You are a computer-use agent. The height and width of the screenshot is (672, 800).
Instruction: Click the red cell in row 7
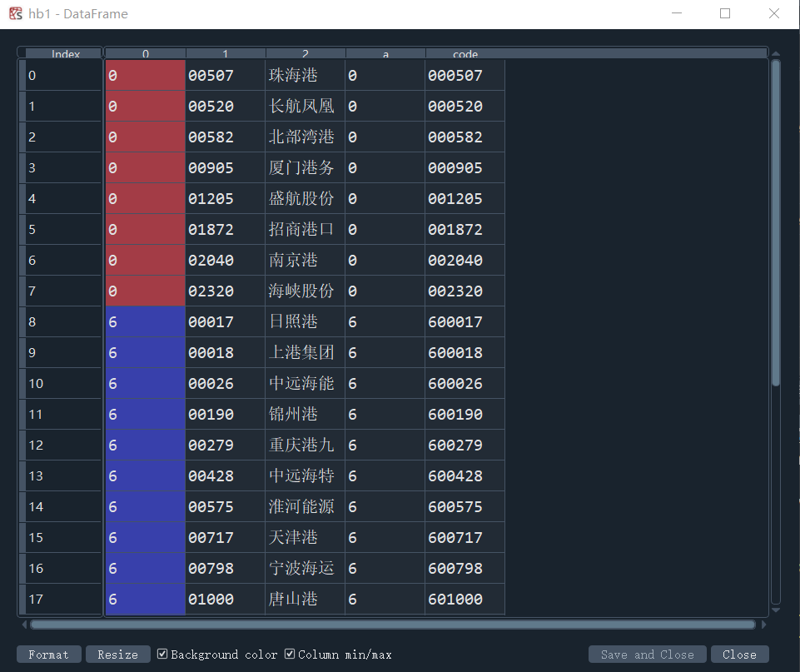pos(146,291)
